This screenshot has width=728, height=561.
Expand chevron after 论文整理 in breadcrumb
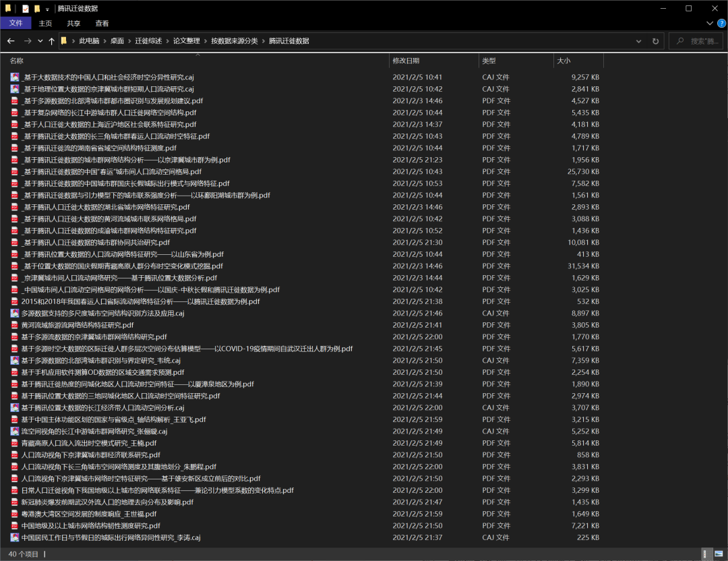[205, 41]
